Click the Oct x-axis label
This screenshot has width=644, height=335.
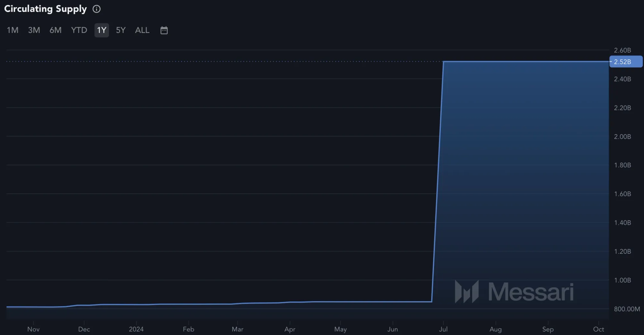pos(599,329)
